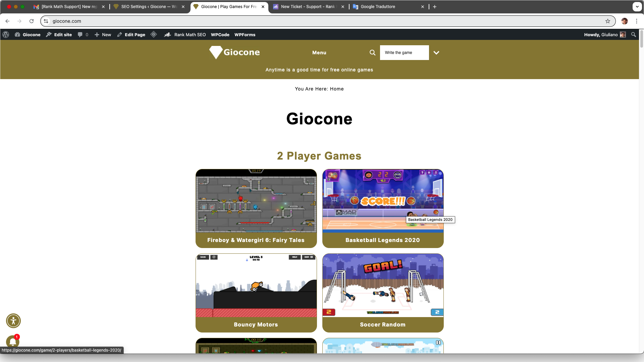Bookmark this page with the star icon
Image resolution: width=644 pixels, height=362 pixels.
click(x=608, y=21)
